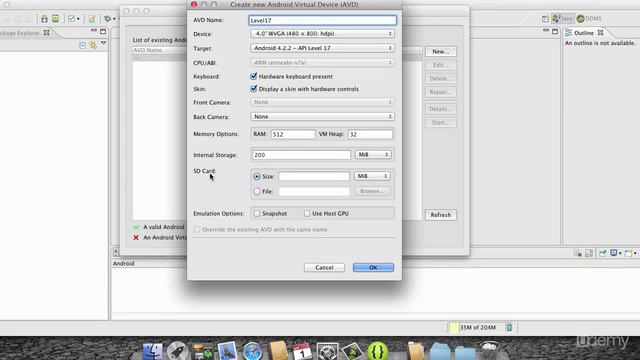
Task: Open Finder from the Dock
Action: point(153,351)
